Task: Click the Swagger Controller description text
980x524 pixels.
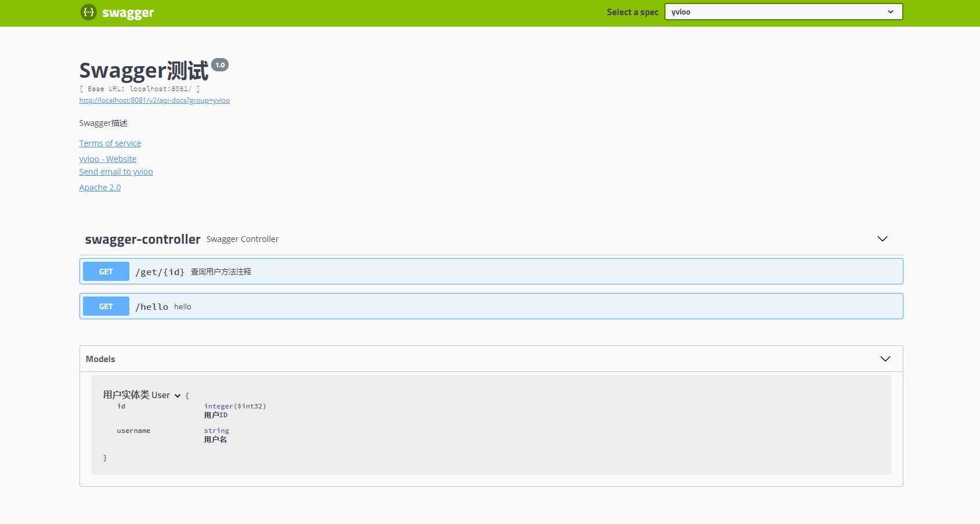Action: click(x=243, y=239)
